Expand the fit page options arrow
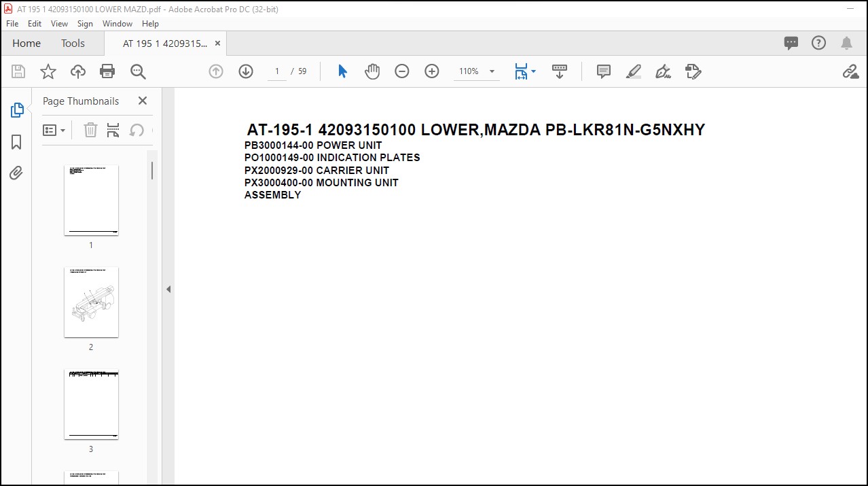 (x=534, y=71)
